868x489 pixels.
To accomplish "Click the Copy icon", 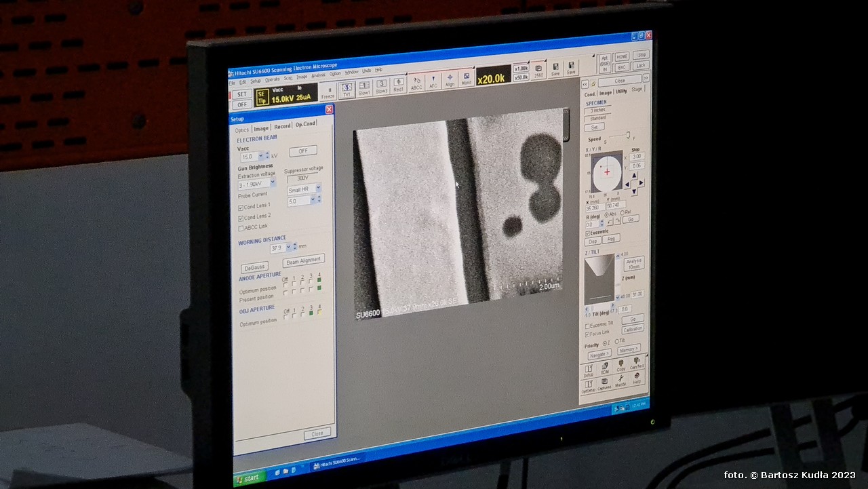I will coord(620,366).
